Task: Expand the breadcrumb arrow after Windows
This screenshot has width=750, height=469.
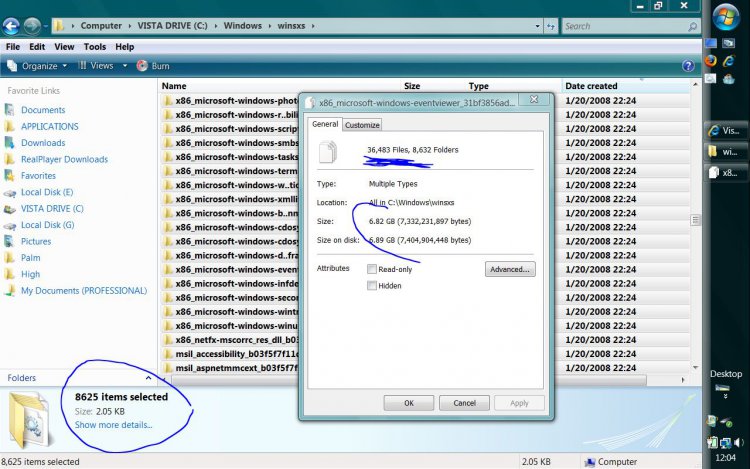Action: click(270, 26)
